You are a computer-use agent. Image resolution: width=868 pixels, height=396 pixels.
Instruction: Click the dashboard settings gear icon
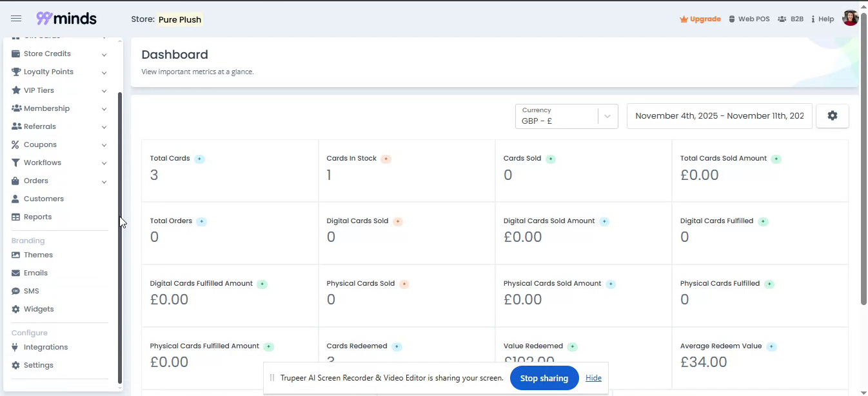pos(832,116)
